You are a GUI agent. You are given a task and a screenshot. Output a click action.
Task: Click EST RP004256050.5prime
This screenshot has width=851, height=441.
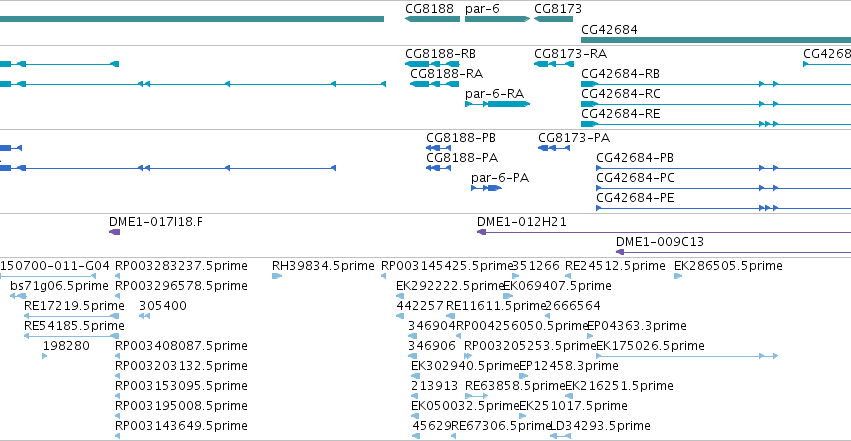pos(460,336)
